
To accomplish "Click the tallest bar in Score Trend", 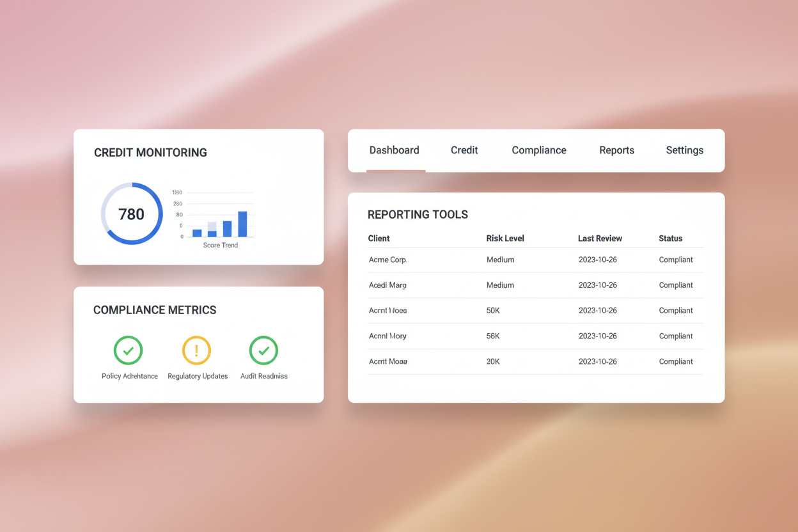I will point(244,224).
